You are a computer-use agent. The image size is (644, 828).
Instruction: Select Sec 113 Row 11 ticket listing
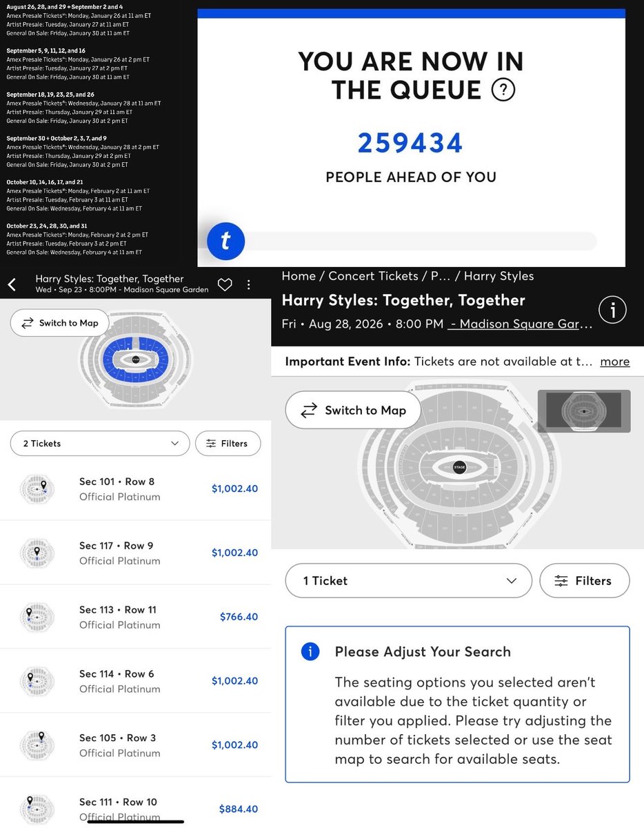click(136, 617)
